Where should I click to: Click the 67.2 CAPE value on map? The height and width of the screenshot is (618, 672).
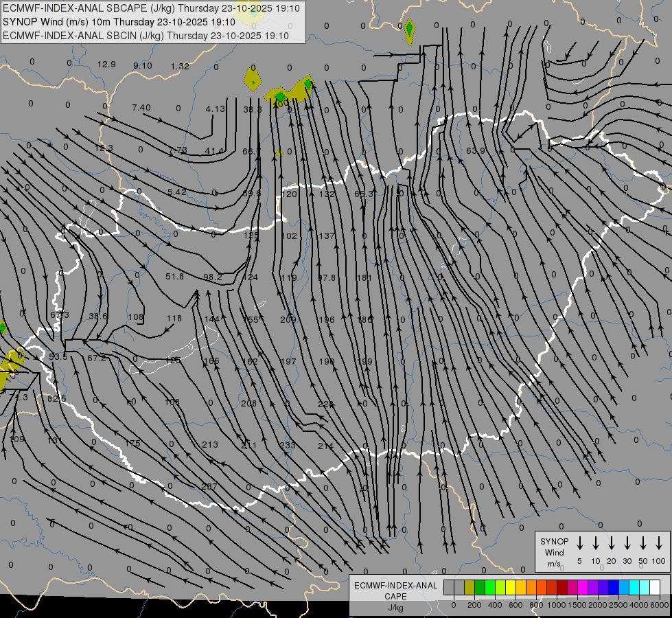tap(96, 358)
